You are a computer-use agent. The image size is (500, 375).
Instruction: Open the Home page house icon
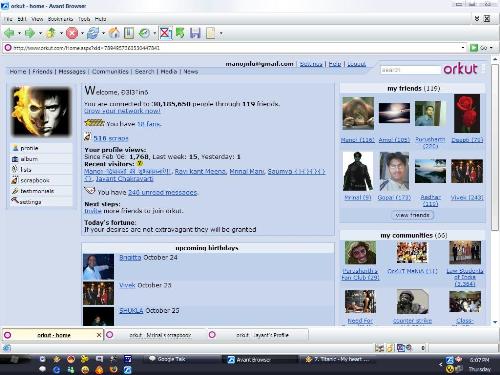tap(114, 33)
